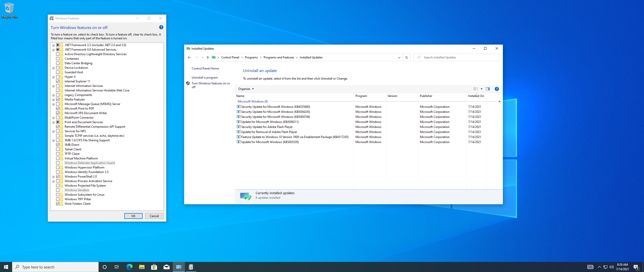
Task: Enable the Telnet Client checkbox
Action: point(58,149)
